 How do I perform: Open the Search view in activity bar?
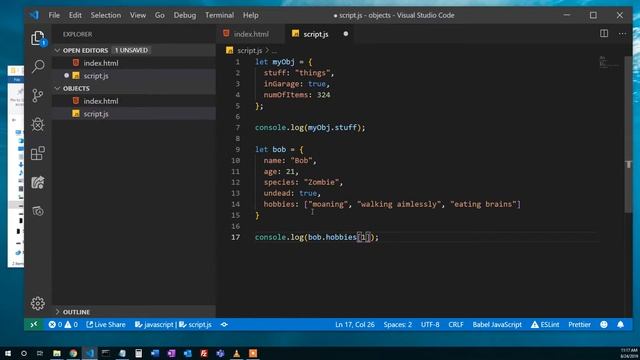pos(38,66)
